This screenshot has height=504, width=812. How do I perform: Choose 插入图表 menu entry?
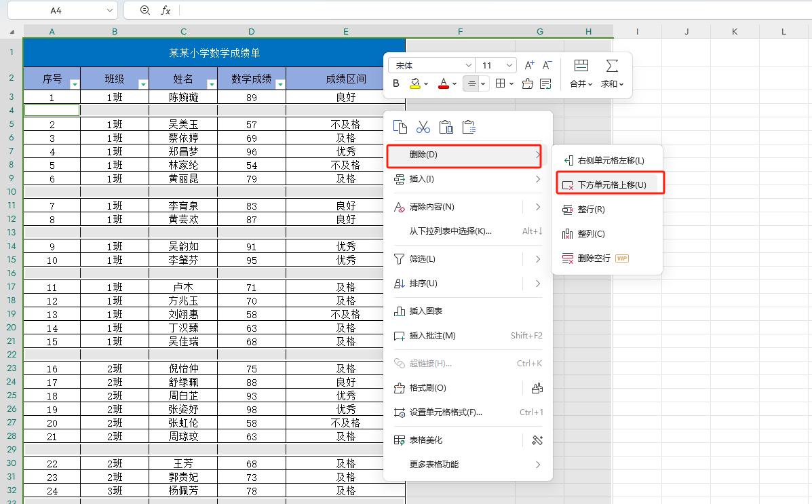467,311
